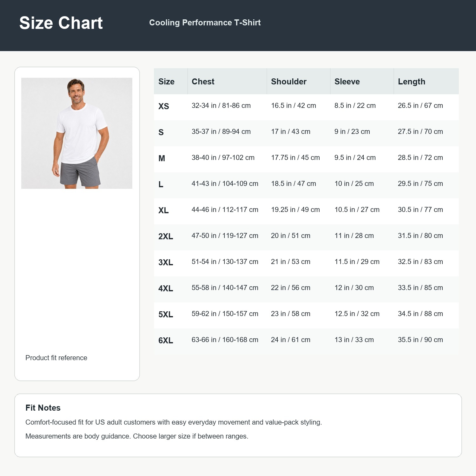Click chest value '51-54 in / 130-137 cm'
The image size is (476, 476).
tap(225, 262)
